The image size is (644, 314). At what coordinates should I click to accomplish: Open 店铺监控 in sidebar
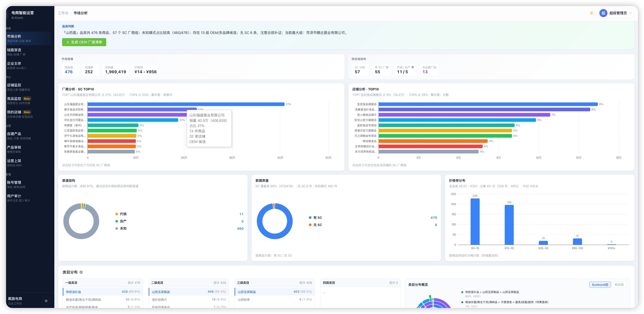coord(29,87)
